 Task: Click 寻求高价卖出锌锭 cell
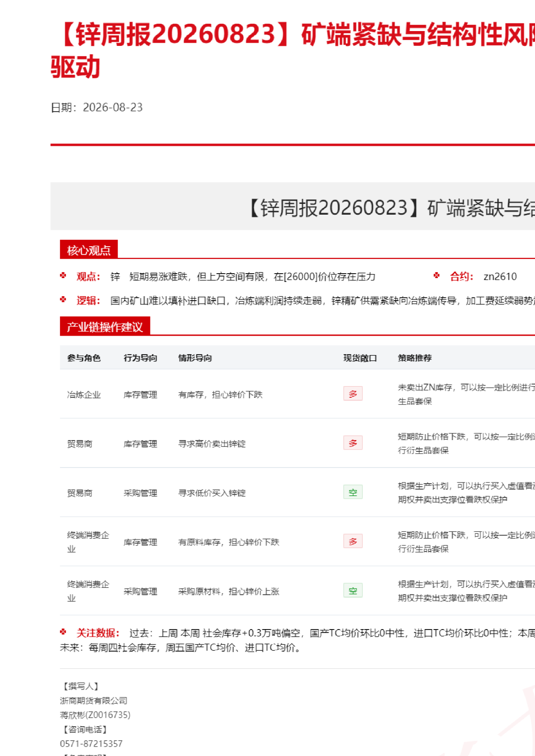[x=212, y=444]
